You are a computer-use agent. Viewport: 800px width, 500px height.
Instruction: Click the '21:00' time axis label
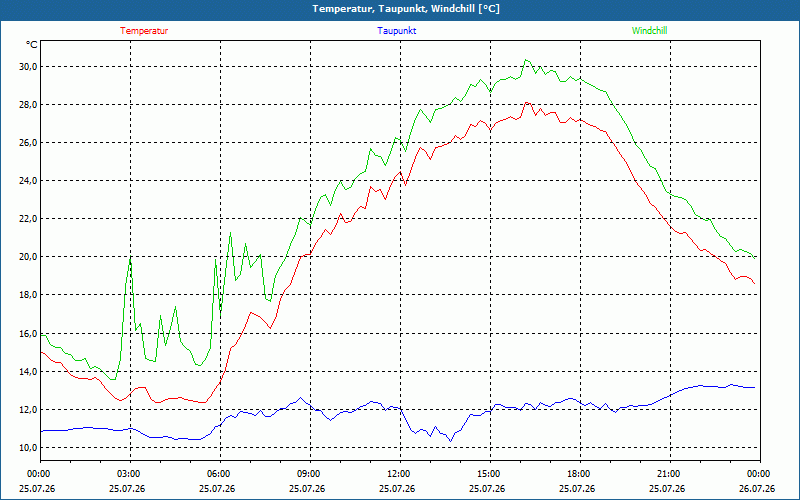point(669,473)
